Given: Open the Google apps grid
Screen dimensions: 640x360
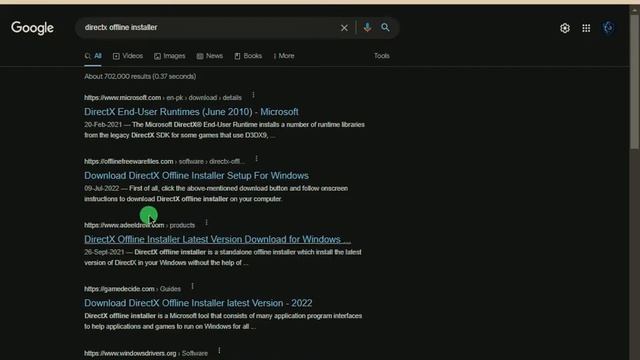Looking at the screenshot, I should 586,28.
